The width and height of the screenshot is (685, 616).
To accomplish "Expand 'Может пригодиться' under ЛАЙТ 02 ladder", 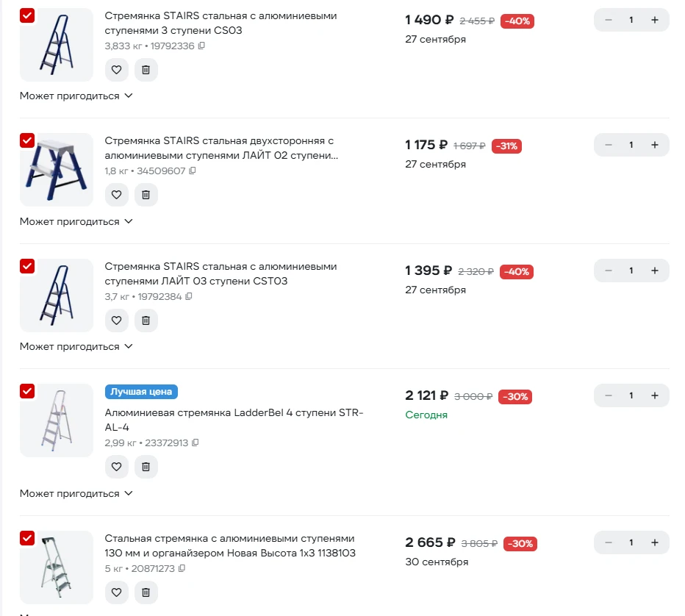I will pos(76,221).
